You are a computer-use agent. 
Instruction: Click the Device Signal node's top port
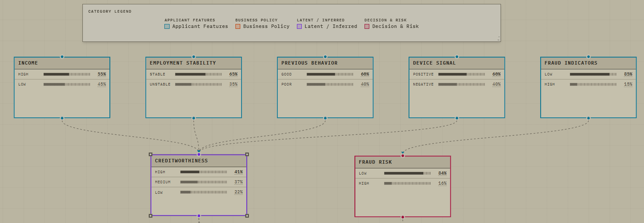tap(457, 57)
